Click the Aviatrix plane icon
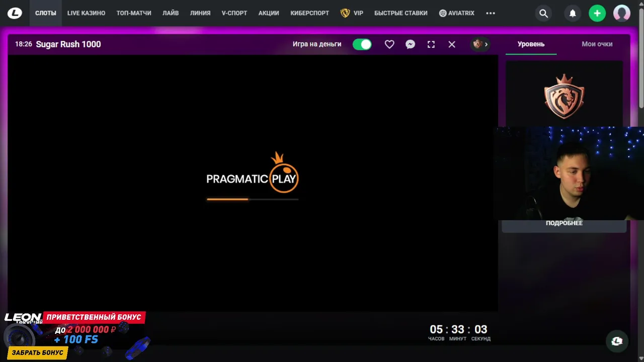Image resolution: width=644 pixels, height=362 pixels. click(443, 13)
